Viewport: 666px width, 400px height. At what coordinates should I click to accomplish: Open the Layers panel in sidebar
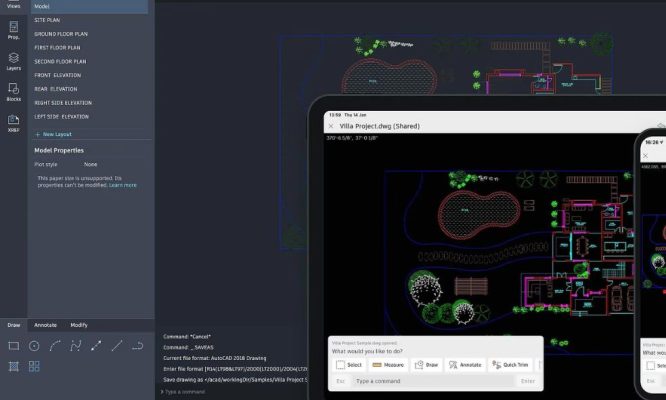(x=14, y=61)
